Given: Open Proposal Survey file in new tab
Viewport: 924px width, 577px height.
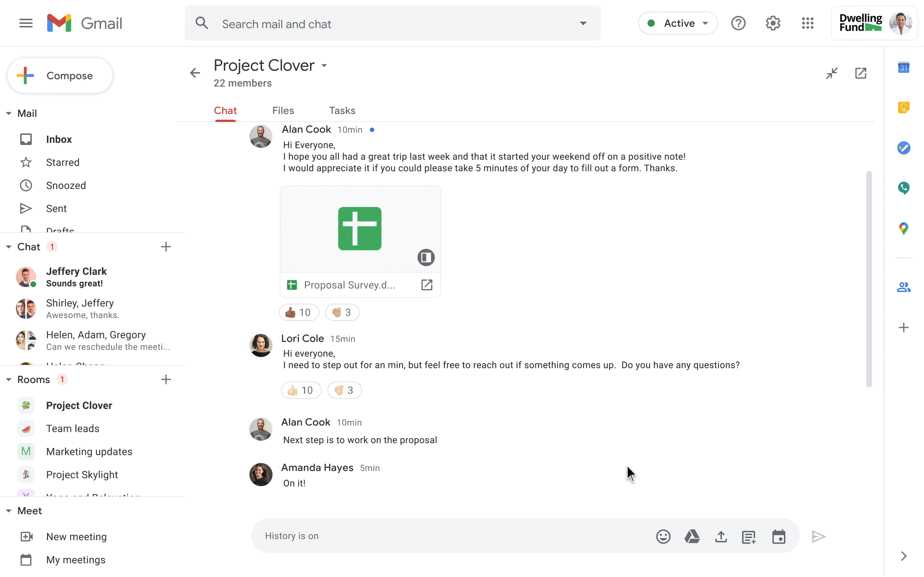Looking at the screenshot, I should pos(426,285).
